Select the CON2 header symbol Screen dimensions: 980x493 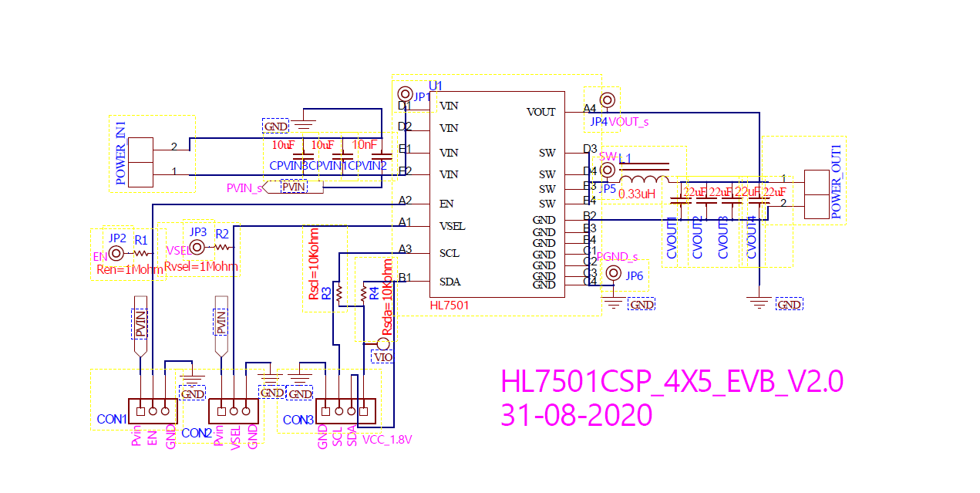pyautogui.click(x=234, y=411)
